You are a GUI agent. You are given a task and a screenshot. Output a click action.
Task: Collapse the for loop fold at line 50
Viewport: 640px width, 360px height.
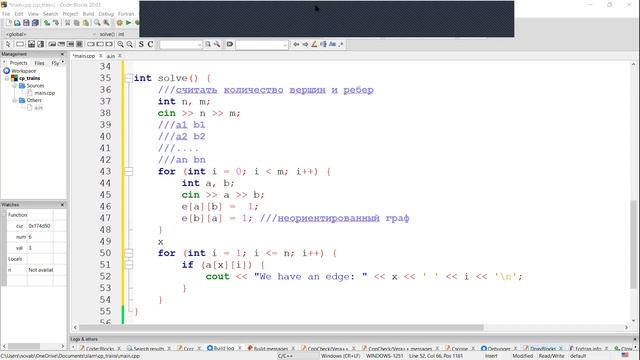(129, 253)
